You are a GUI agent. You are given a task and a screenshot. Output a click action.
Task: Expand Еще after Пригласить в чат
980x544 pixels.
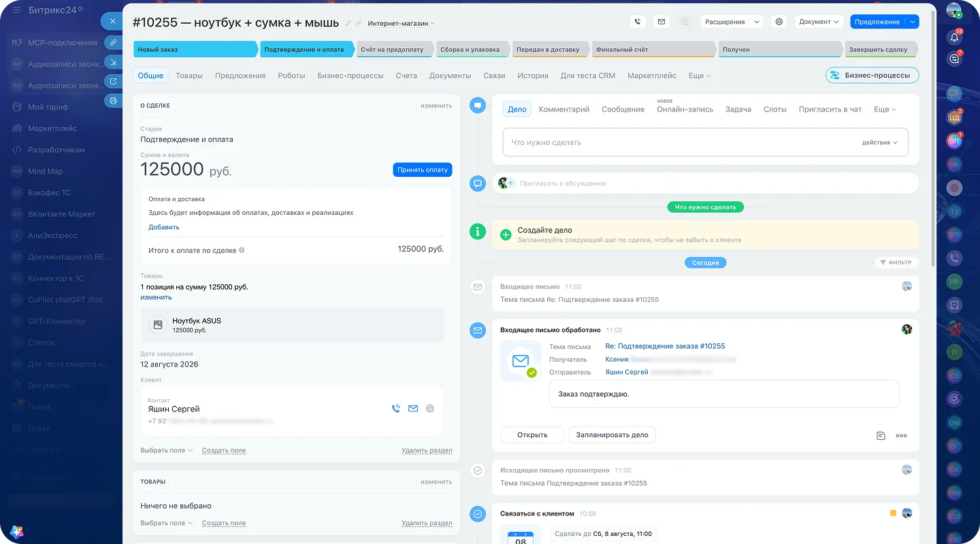[885, 109]
